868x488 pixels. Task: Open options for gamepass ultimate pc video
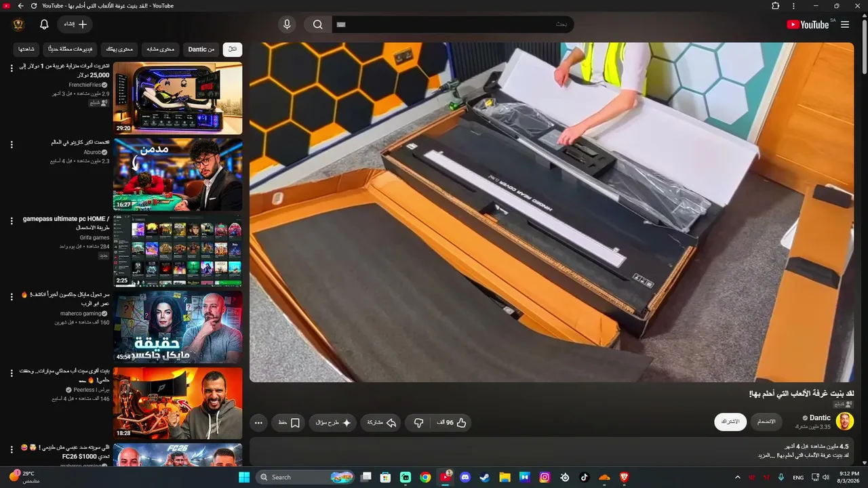(12, 221)
